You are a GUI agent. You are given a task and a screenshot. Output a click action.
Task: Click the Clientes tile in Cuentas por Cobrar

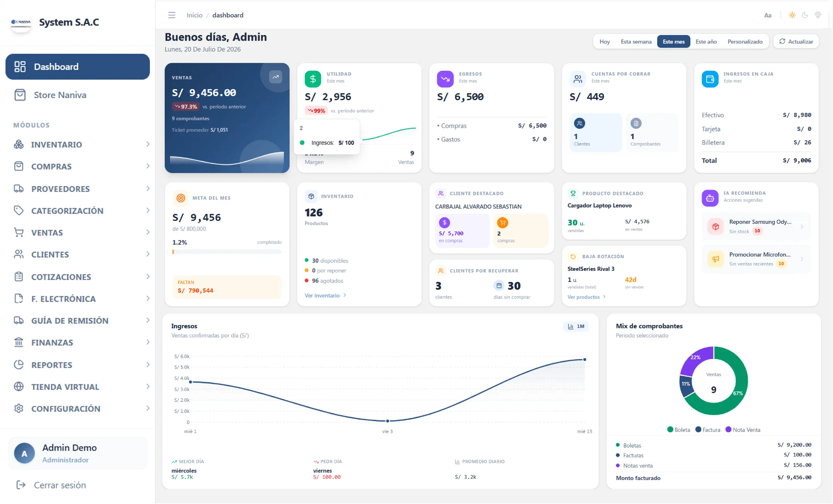(595, 132)
